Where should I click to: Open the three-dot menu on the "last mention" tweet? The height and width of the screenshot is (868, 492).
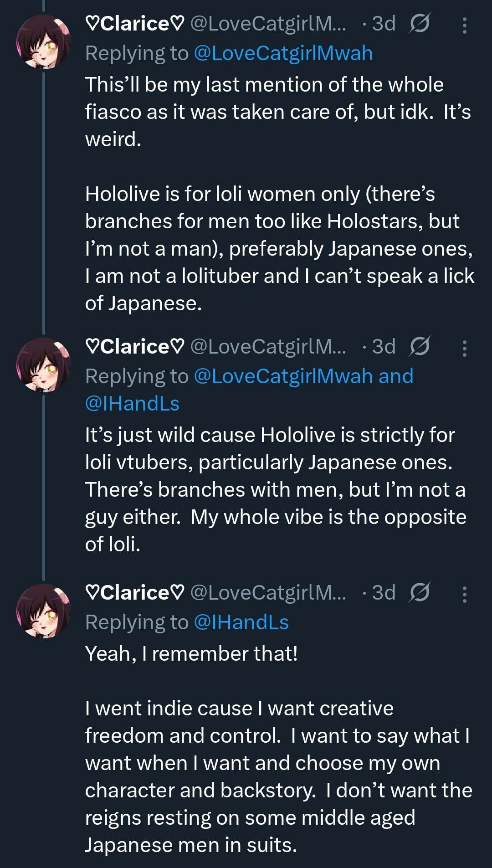click(x=464, y=26)
